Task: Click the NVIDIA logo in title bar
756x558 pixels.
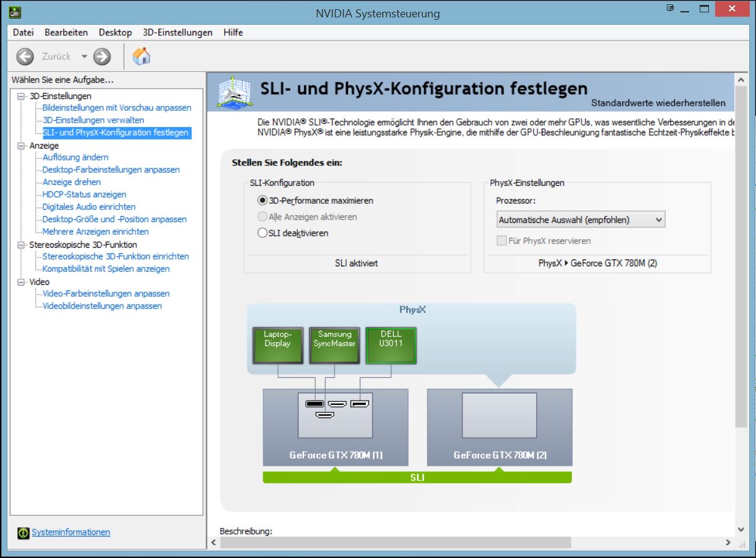Action: click(x=15, y=12)
